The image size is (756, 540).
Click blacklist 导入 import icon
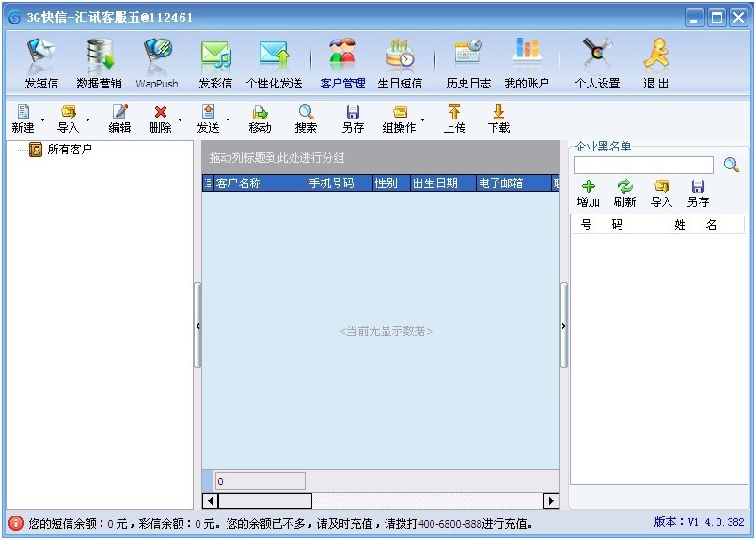(662, 194)
